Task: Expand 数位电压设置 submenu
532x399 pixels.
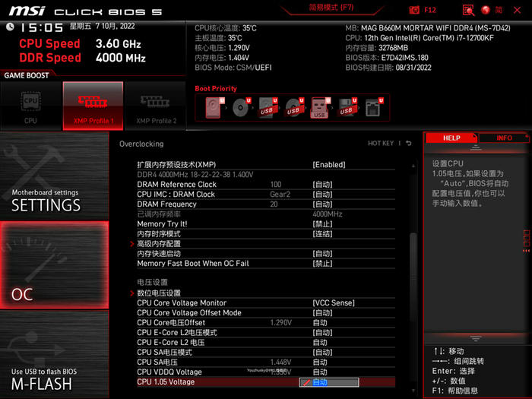Action: pos(159,293)
